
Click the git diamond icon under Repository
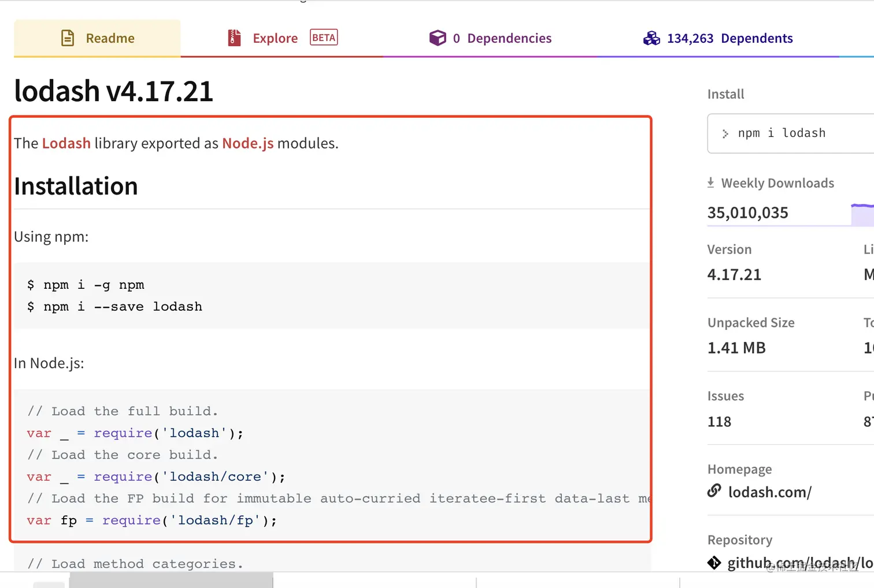(x=714, y=563)
